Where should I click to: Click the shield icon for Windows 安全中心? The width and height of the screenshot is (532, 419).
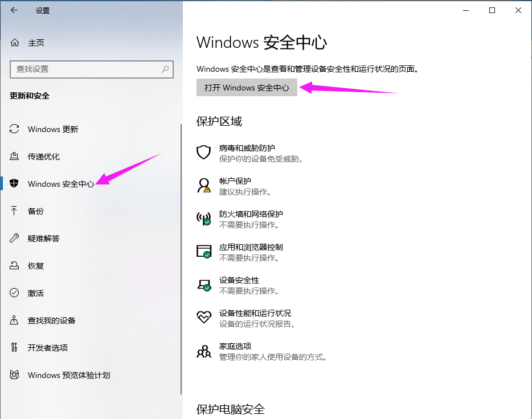(14, 183)
